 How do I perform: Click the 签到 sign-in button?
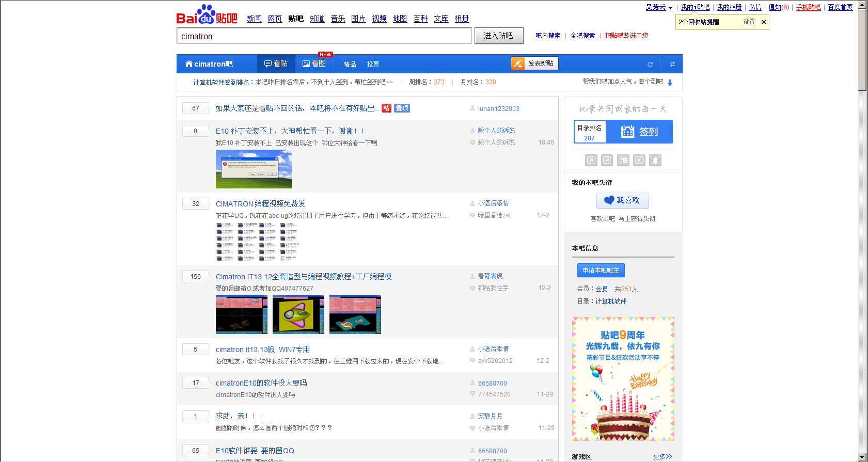[x=639, y=132]
